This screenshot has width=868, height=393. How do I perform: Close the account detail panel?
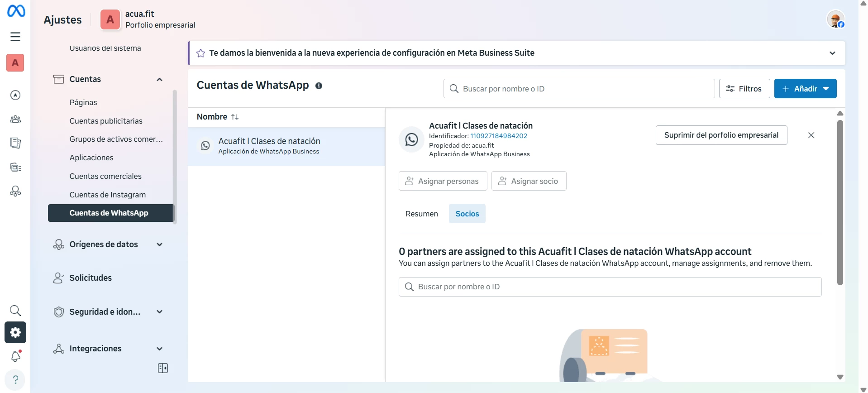[x=811, y=135]
